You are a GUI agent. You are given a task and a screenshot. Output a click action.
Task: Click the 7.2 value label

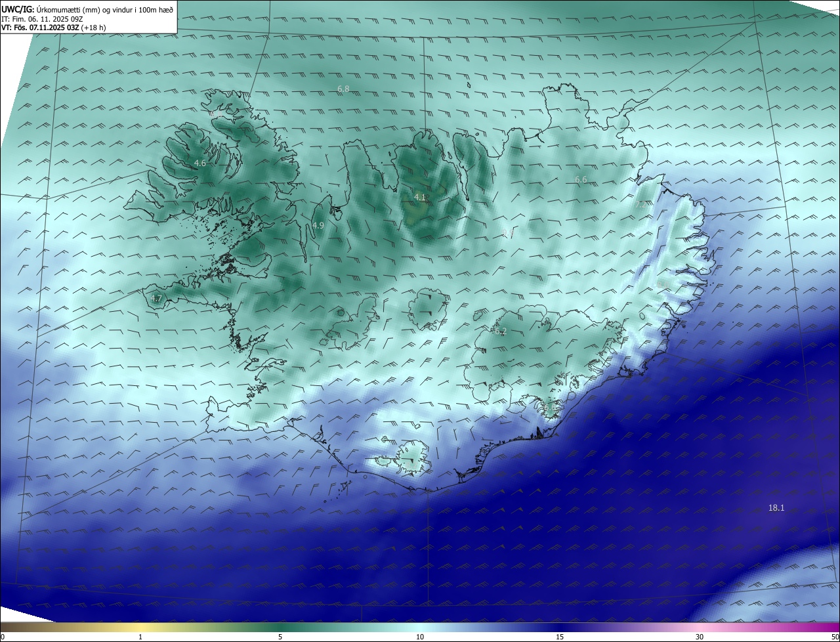(x=640, y=205)
